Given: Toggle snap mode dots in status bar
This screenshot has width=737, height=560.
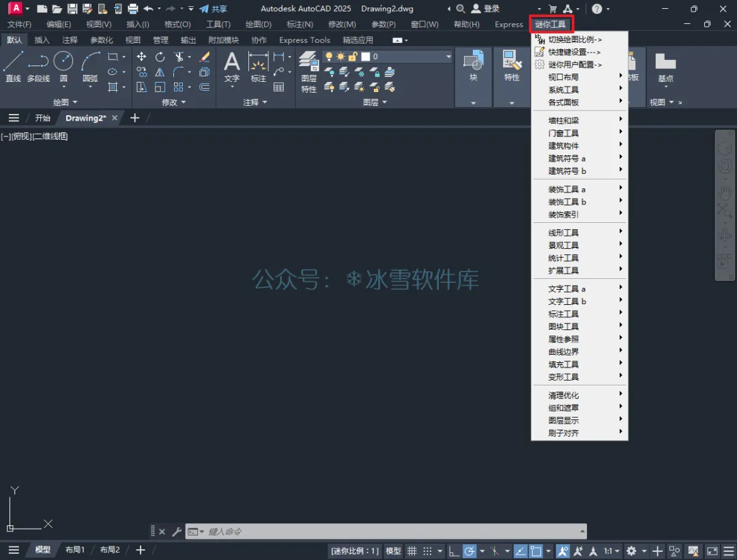Looking at the screenshot, I should pyautogui.click(x=427, y=550).
